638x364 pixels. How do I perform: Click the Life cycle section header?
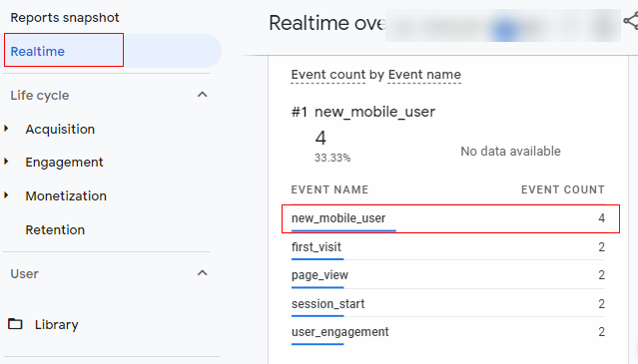coord(40,96)
